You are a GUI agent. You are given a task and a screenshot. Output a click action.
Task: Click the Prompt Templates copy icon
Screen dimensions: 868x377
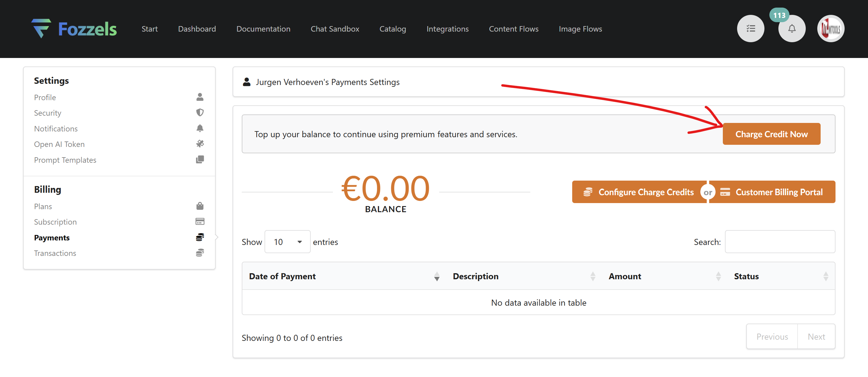click(x=200, y=159)
